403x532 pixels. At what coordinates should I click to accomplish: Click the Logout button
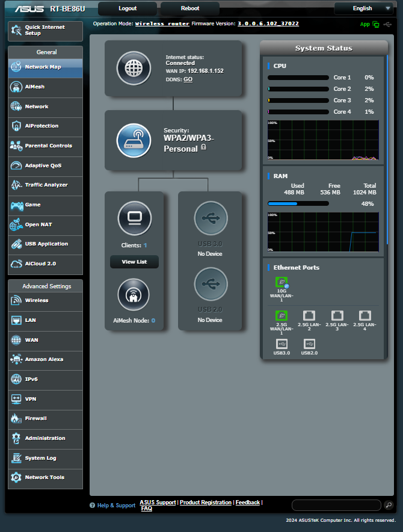128,8
